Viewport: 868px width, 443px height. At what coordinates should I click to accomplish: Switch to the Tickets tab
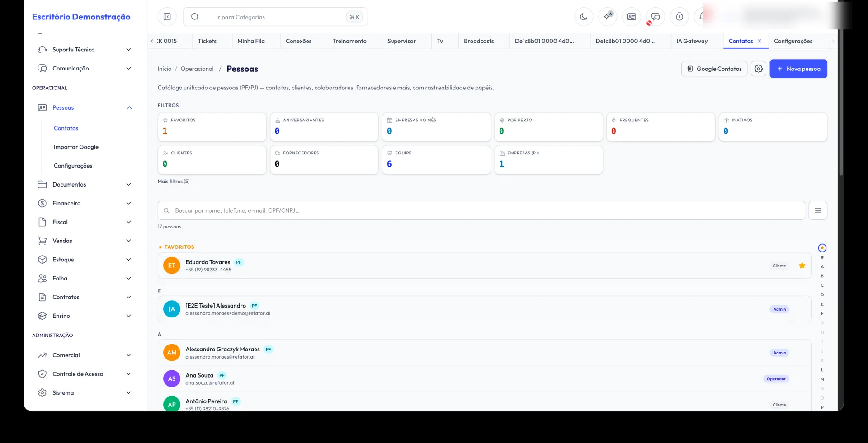[207, 41]
